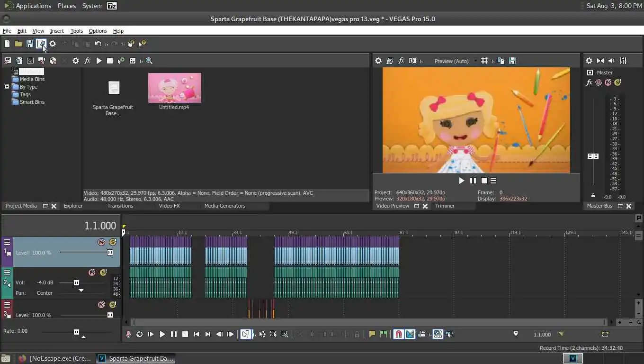The width and height of the screenshot is (644, 364).
Task: Copy preview snapshot to clipboard
Action: (501, 61)
